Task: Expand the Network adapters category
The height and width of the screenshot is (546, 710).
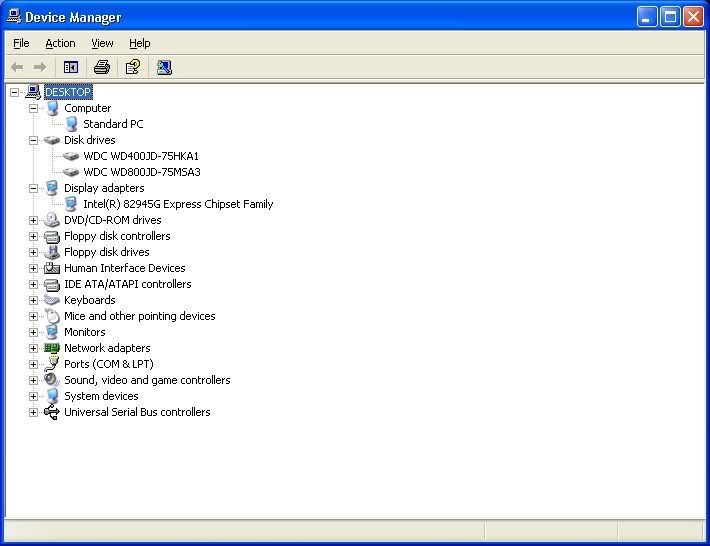Action: pos(33,348)
